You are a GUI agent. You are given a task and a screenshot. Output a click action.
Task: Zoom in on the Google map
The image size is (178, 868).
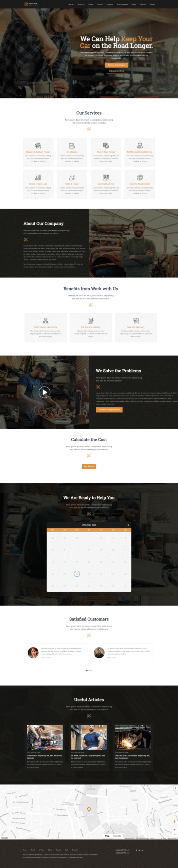coord(175,829)
